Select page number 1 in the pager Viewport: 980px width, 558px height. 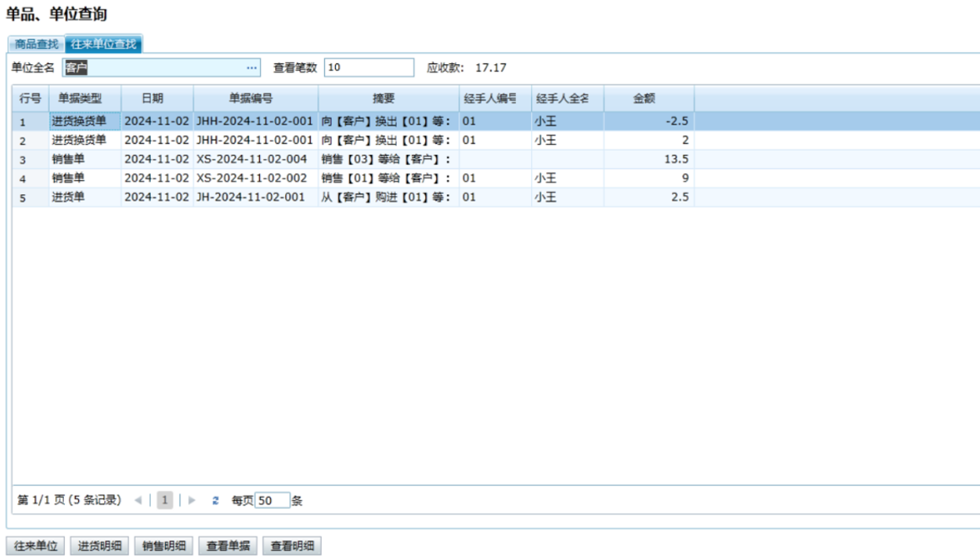[x=164, y=500]
